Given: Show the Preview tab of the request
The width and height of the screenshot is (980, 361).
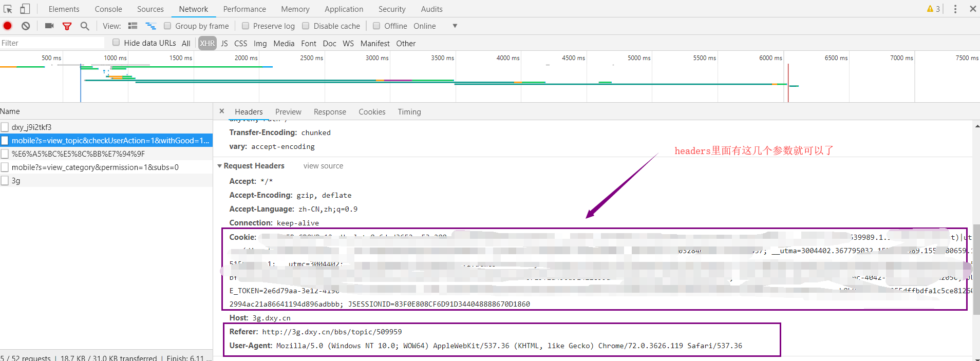Looking at the screenshot, I should point(288,111).
